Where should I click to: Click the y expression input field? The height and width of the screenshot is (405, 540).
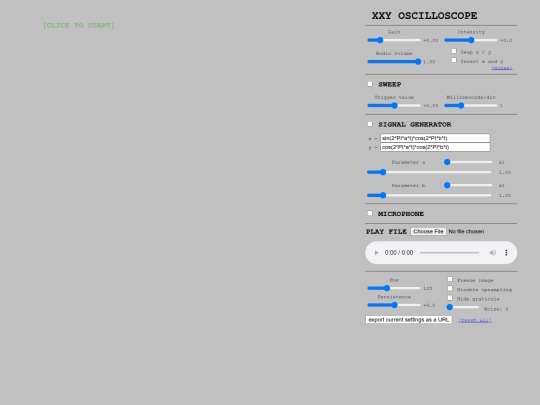click(435, 147)
